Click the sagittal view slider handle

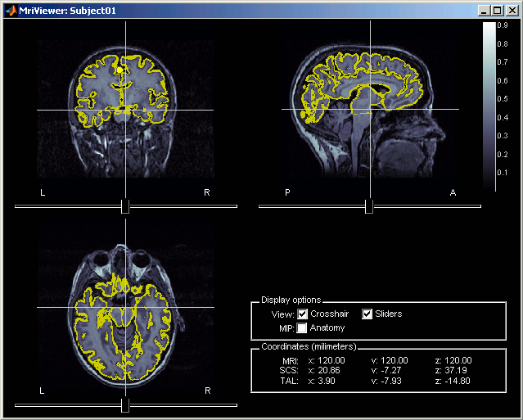tap(369, 206)
